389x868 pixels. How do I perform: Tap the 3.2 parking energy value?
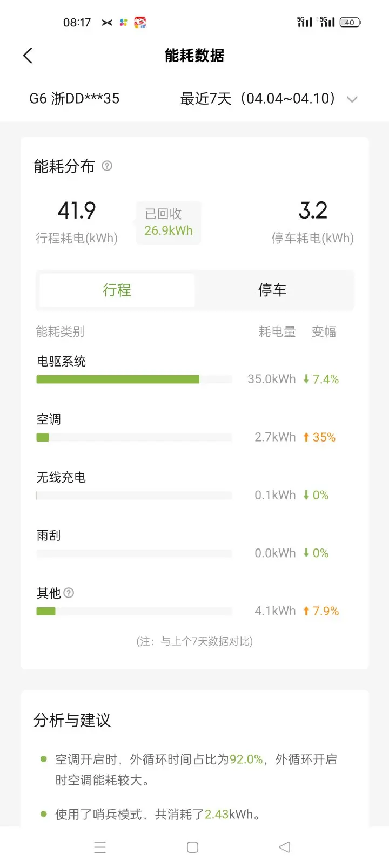(x=313, y=211)
